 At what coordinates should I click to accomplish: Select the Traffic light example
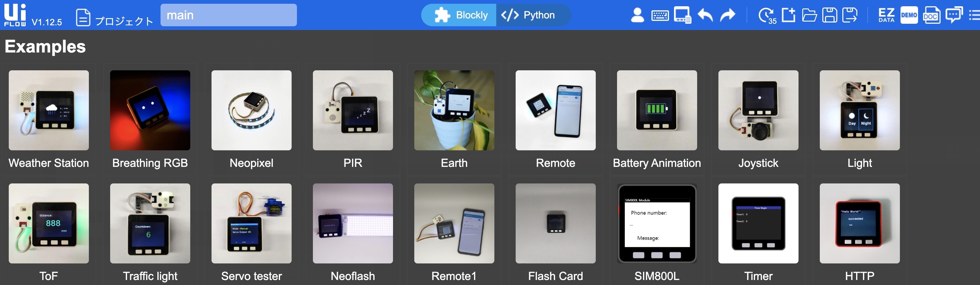coord(150,232)
